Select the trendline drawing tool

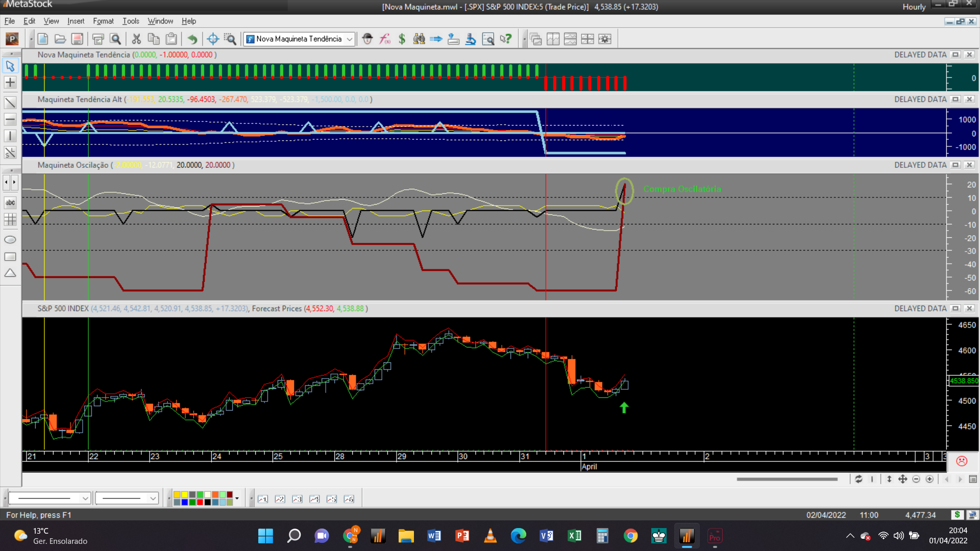click(10, 103)
